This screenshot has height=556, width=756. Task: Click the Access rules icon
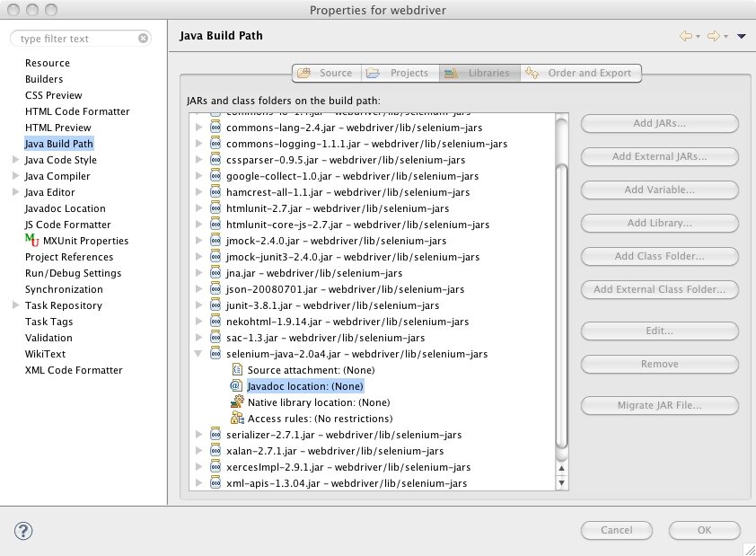point(237,419)
